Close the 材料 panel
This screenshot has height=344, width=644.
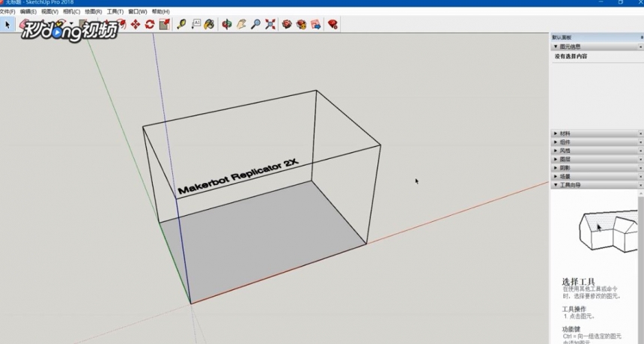point(641,133)
